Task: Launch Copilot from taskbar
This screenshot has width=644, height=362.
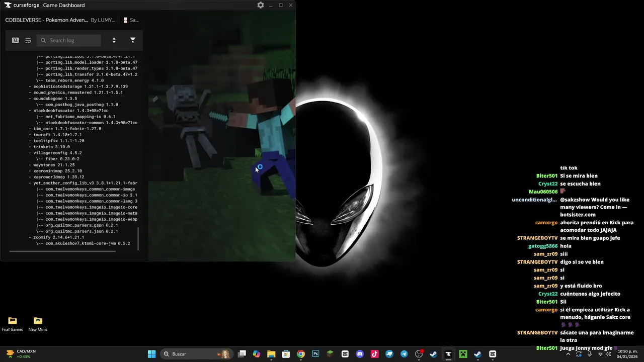Action: pos(257,354)
